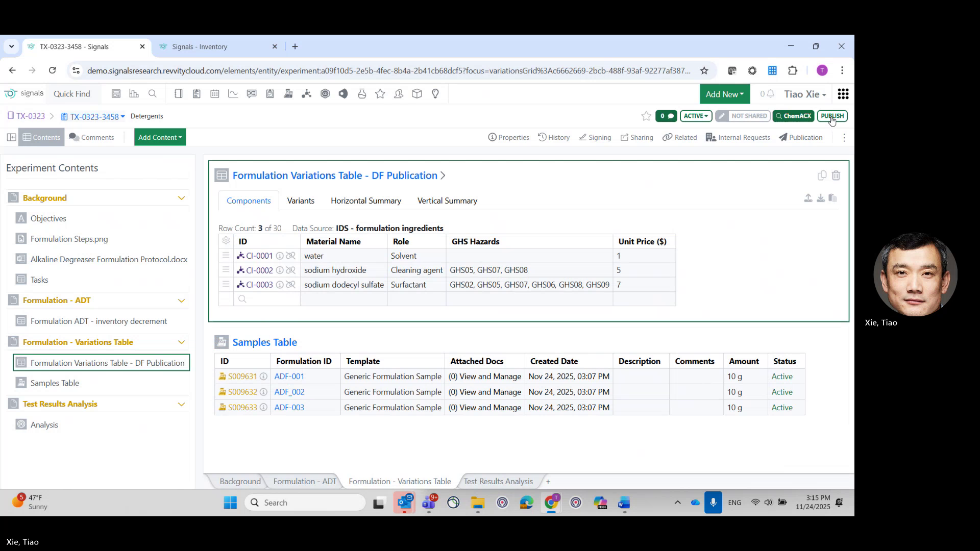Open the bar chart icon in toolbar

[134, 93]
